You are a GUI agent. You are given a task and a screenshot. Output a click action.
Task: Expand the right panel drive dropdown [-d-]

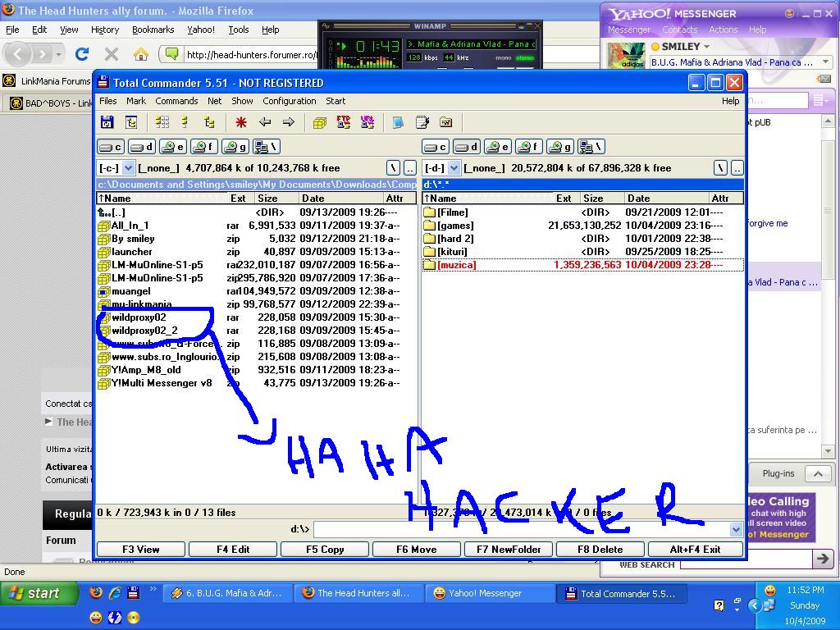[454, 168]
